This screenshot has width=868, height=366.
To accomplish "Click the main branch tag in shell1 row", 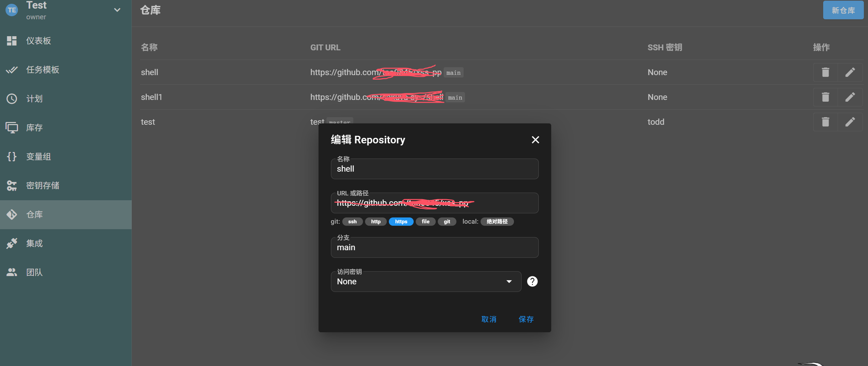I will (x=455, y=98).
